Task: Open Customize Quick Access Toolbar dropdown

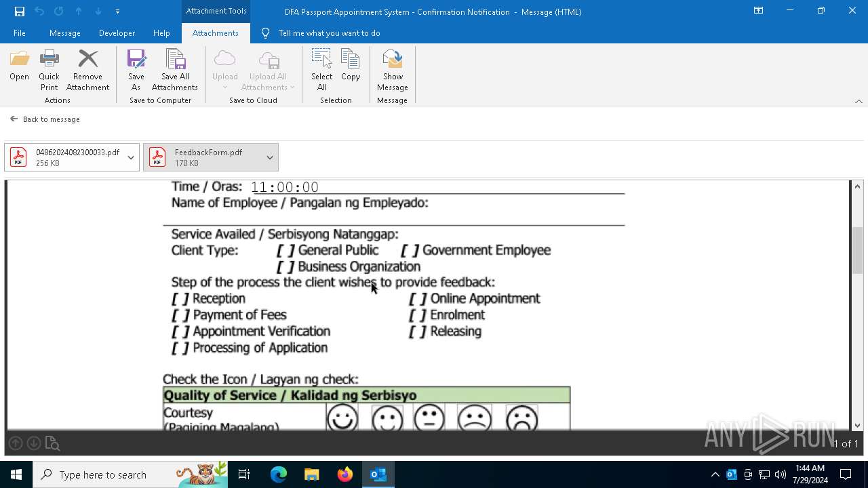Action: (117, 12)
